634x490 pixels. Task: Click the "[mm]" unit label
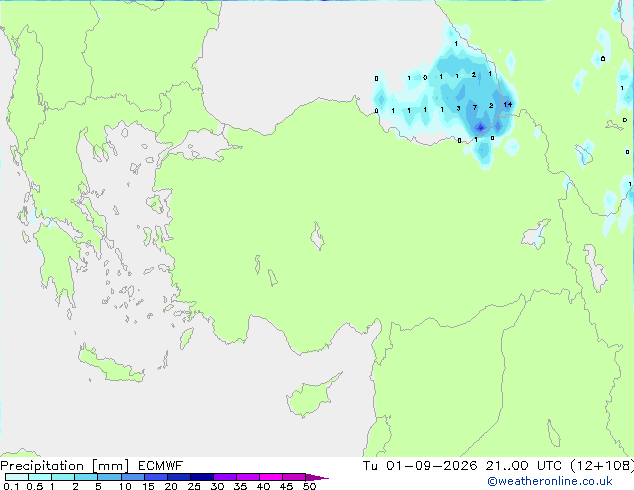(x=110, y=466)
